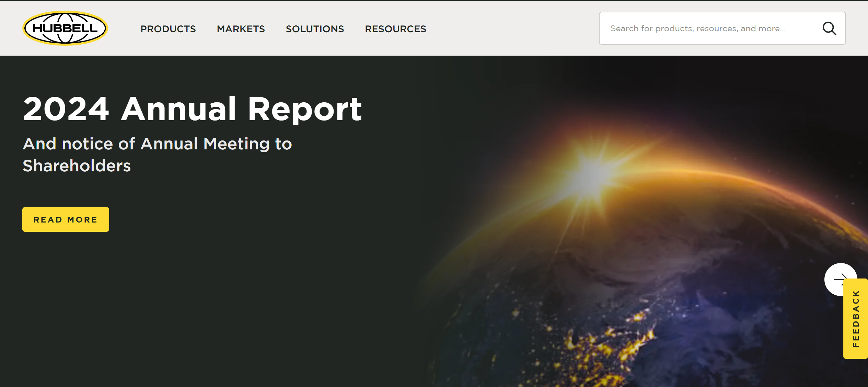This screenshot has width=868, height=387.
Task: Click the Read More button
Action: (66, 219)
